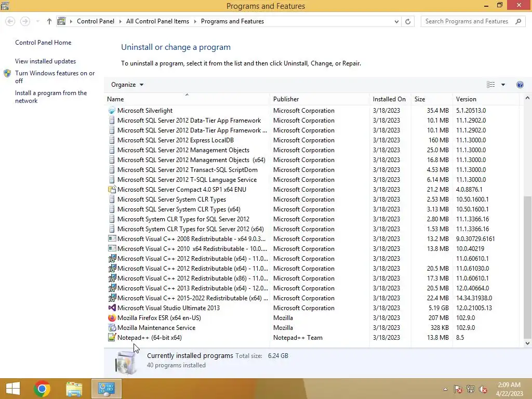The height and width of the screenshot is (399, 532).
Task: Select Microsoft Visual C++ 2010 Redistributable icon
Action: [112, 249]
